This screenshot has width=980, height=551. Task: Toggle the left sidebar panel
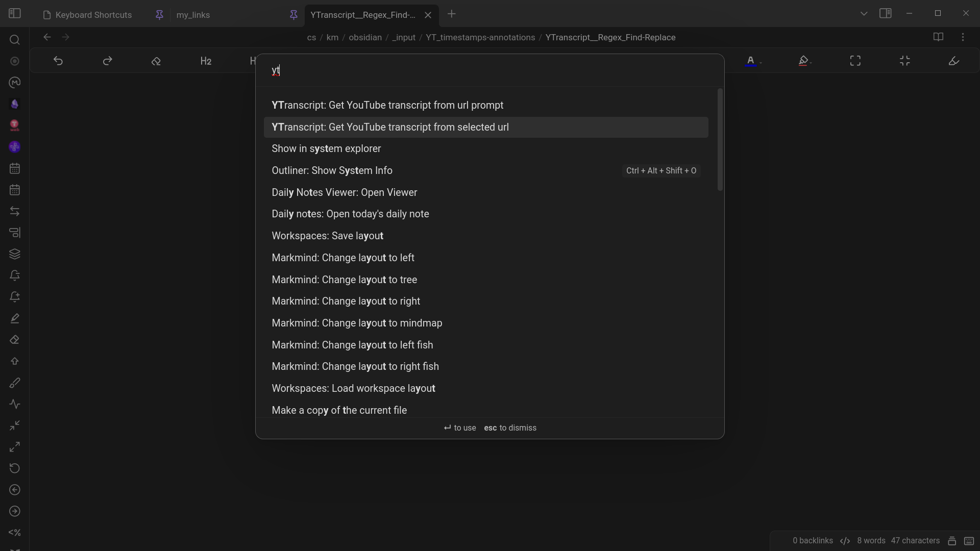(15, 14)
